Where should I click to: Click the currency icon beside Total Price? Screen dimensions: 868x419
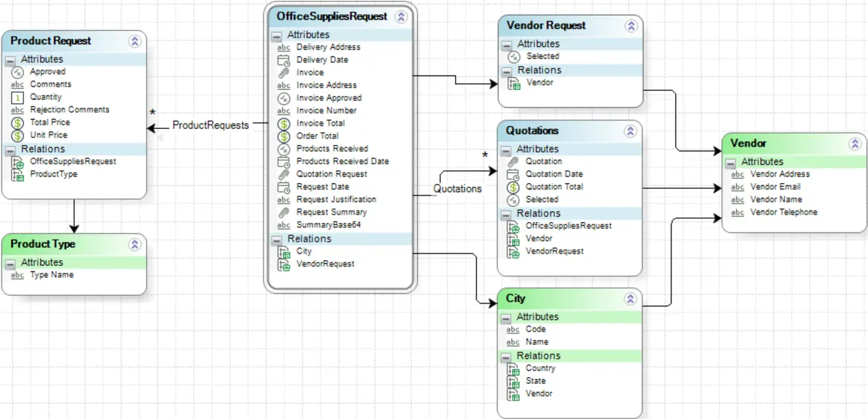click(x=18, y=123)
